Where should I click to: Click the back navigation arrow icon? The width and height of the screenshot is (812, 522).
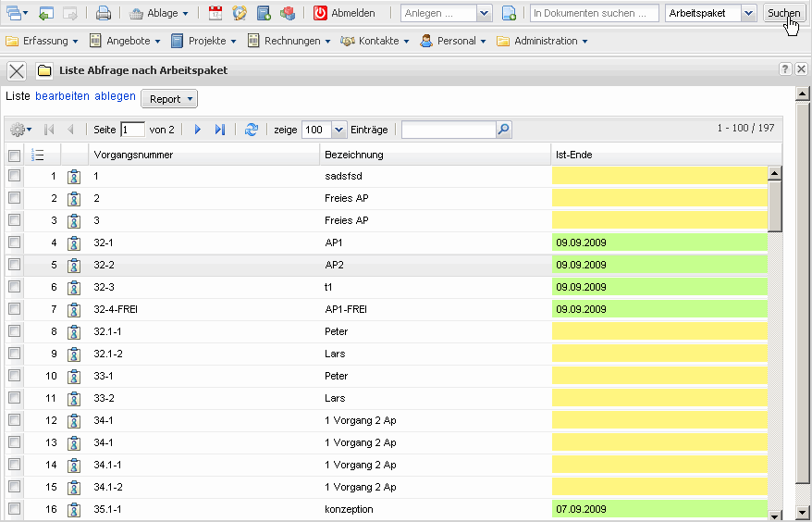(46, 14)
